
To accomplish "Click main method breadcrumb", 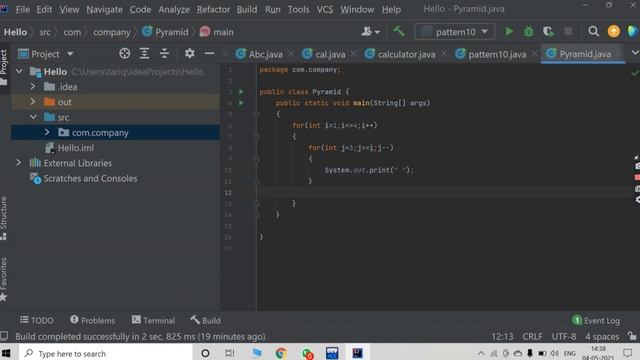I will coord(216,32).
